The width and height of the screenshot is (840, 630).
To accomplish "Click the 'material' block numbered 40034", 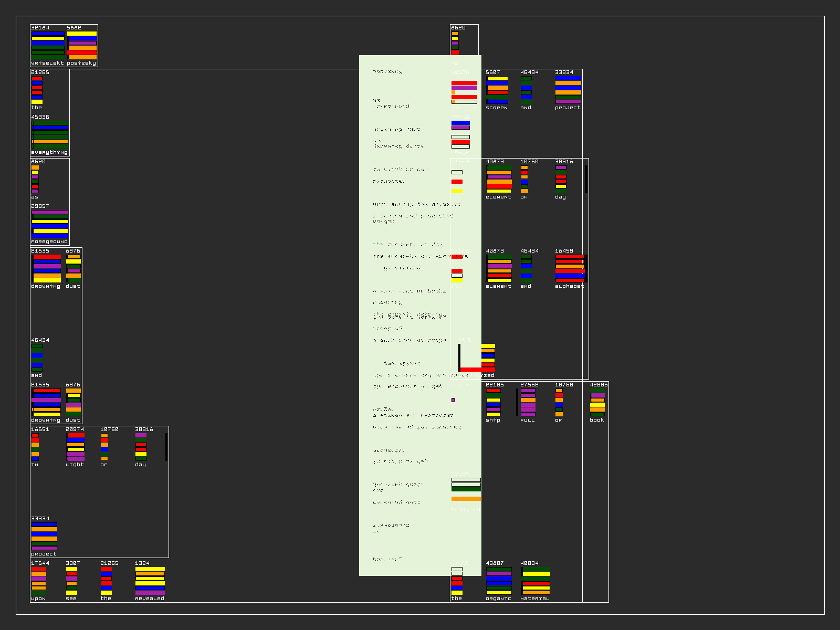I will pos(535,581).
